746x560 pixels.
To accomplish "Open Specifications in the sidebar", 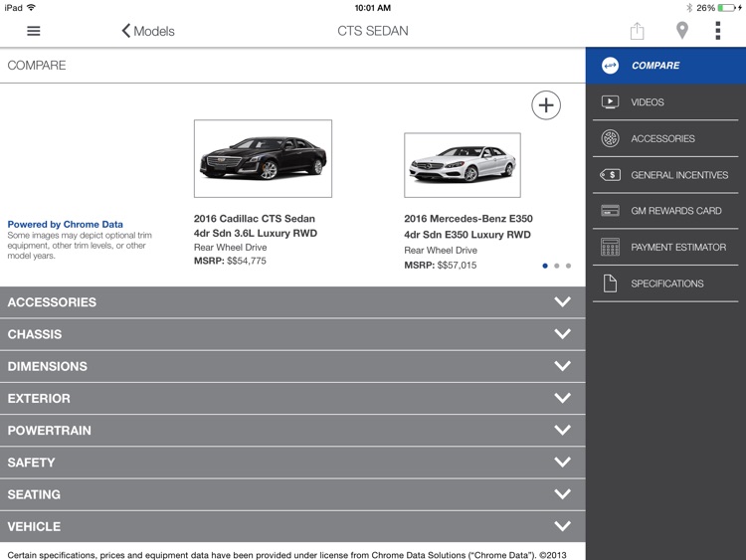I will (665, 283).
